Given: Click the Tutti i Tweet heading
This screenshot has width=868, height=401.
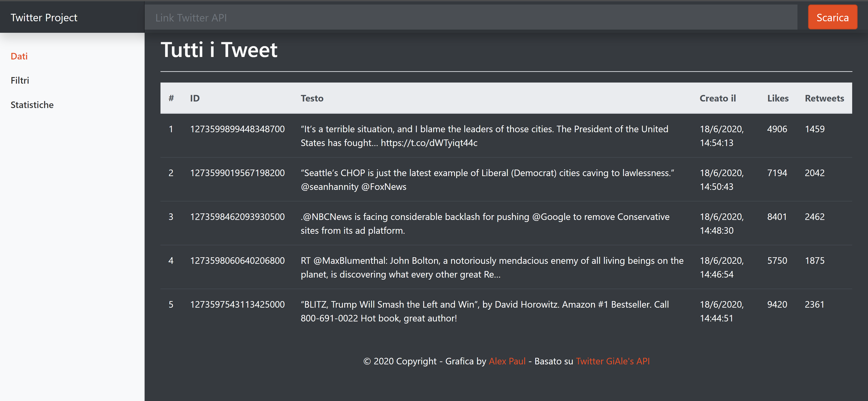Looking at the screenshot, I should [219, 50].
